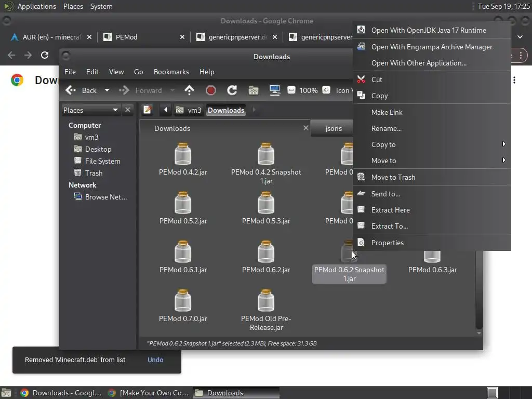
Task: Expand the Move to submenu
Action: (432, 161)
